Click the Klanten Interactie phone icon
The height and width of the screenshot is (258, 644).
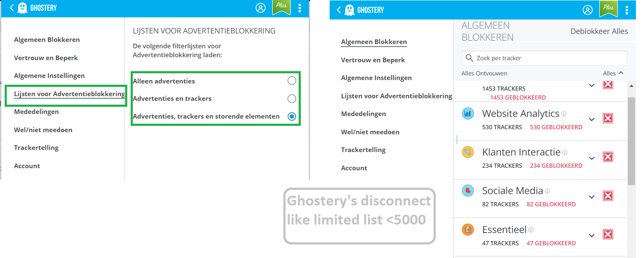tap(468, 152)
